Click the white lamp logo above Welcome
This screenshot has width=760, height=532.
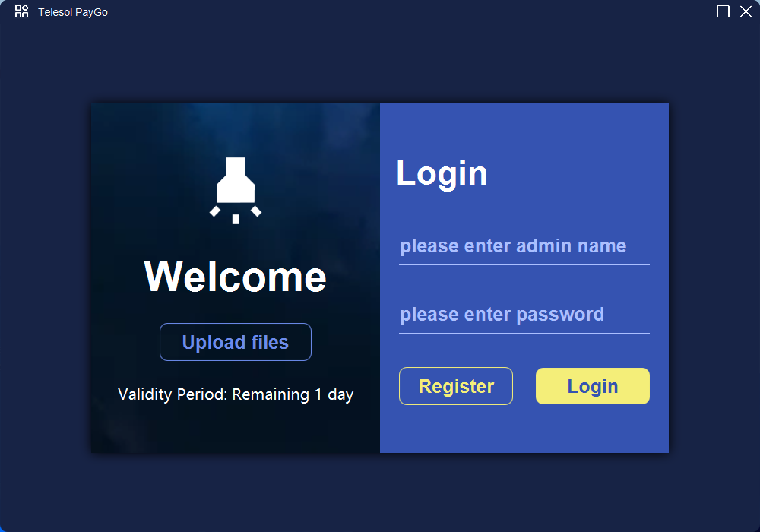click(236, 191)
